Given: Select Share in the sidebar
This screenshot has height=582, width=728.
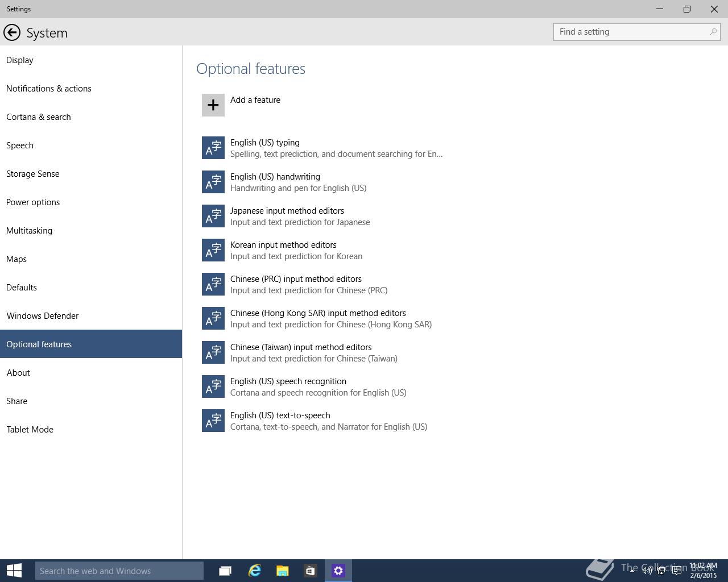Looking at the screenshot, I should click(91, 401).
